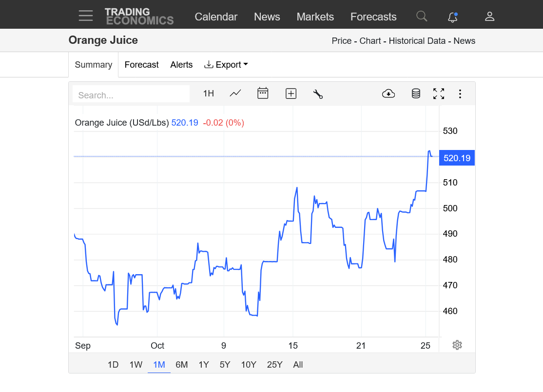543x392 pixels.
Task: Open the Alerts tab
Action: tap(181, 65)
